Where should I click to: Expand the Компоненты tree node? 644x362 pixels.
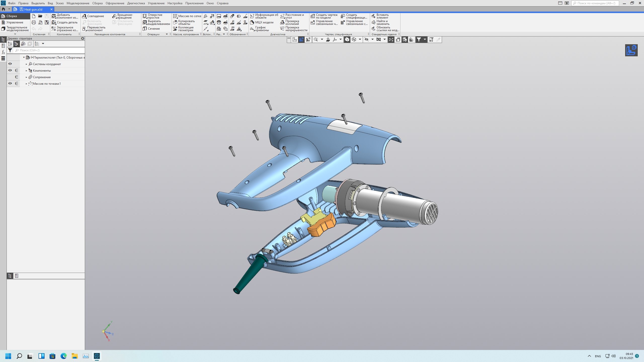(x=26, y=71)
